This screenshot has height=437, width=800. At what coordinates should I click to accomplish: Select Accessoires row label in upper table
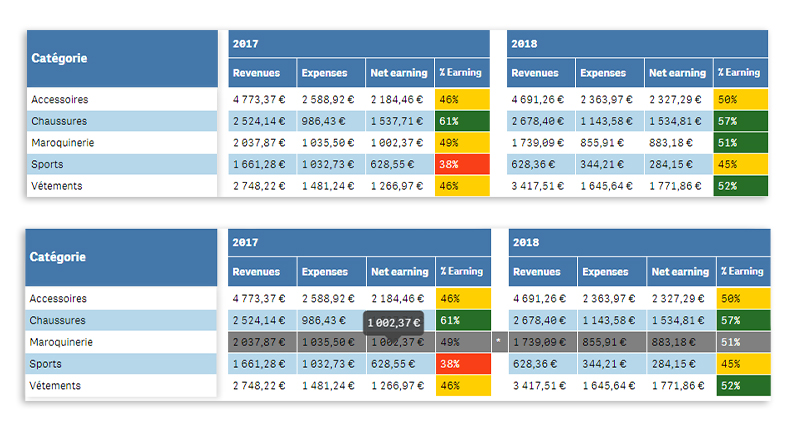click(x=122, y=99)
